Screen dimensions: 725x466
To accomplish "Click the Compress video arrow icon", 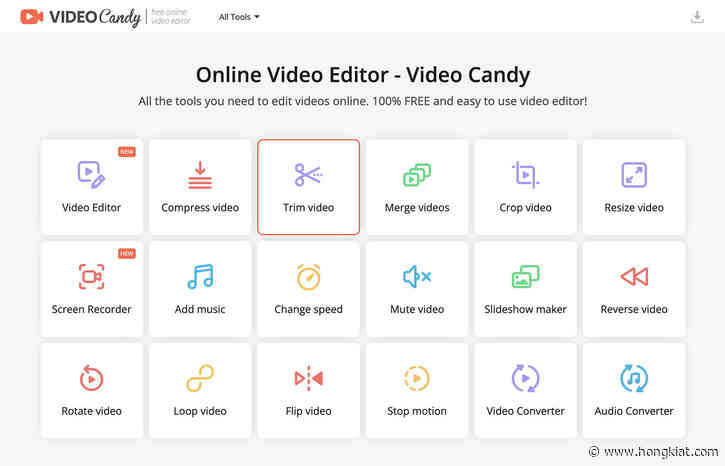I will pyautogui.click(x=200, y=175).
